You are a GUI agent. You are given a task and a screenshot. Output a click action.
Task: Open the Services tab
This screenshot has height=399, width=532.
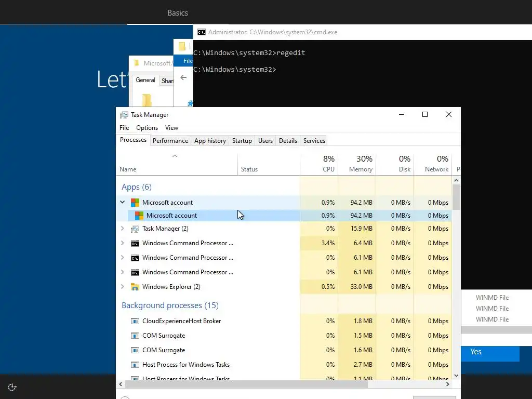[x=314, y=141]
